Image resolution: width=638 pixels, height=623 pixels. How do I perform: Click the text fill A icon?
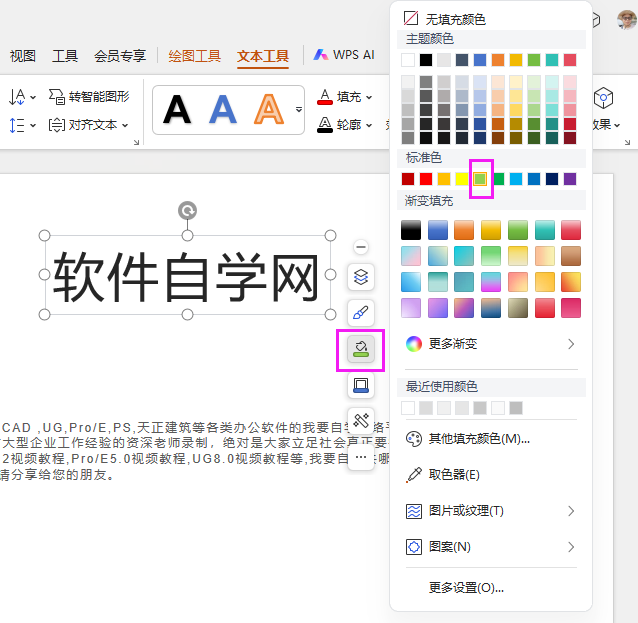click(x=325, y=97)
